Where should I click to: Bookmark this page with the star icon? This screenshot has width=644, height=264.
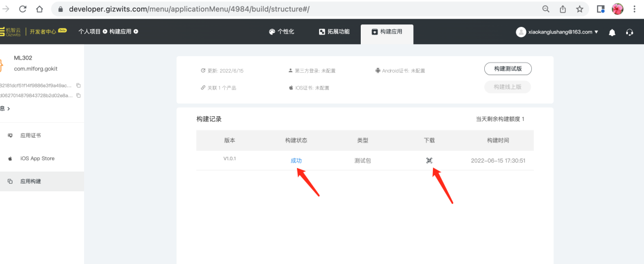580,9
